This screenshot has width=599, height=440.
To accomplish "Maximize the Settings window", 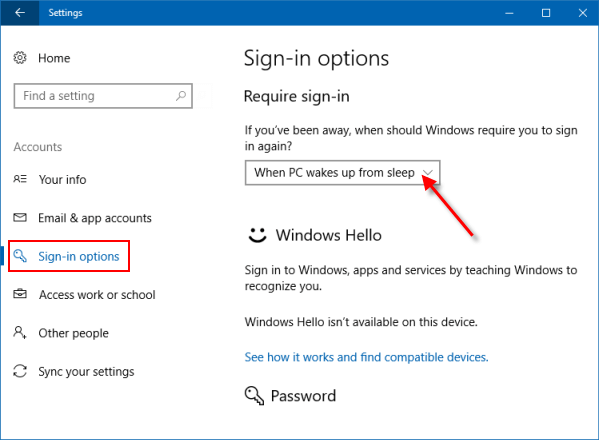I will coord(546,13).
